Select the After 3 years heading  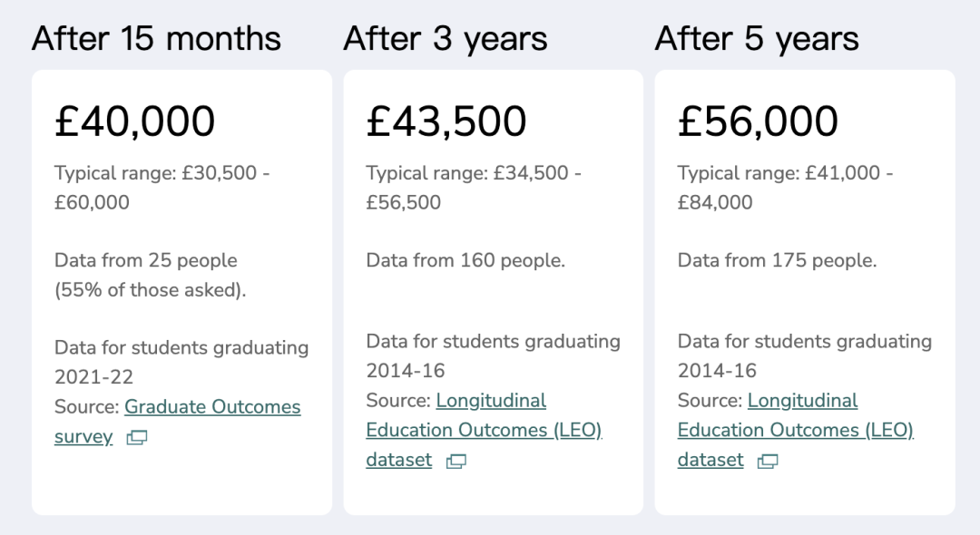coord(445,39)
